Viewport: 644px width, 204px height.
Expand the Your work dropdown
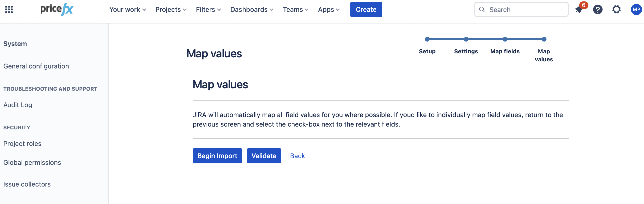[x=127, y=9]
